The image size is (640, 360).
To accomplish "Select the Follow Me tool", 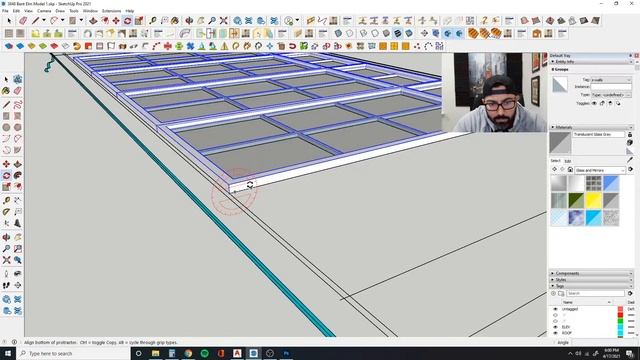I will coord(18,176).
